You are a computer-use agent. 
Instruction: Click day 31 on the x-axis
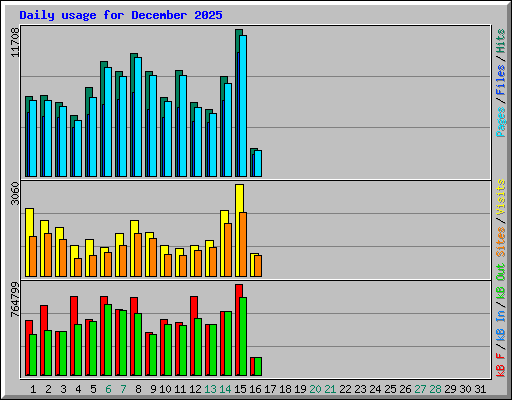click(480, 389)
